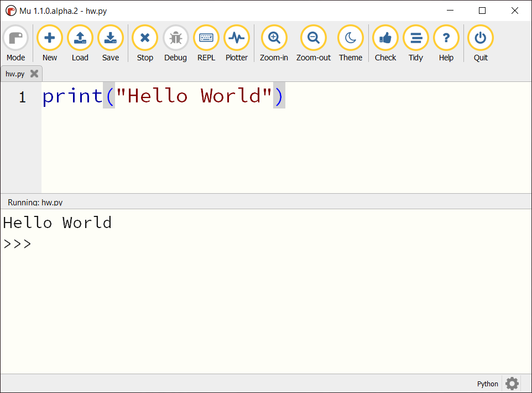Click the Mu logo in title bar

coord(11,11)
